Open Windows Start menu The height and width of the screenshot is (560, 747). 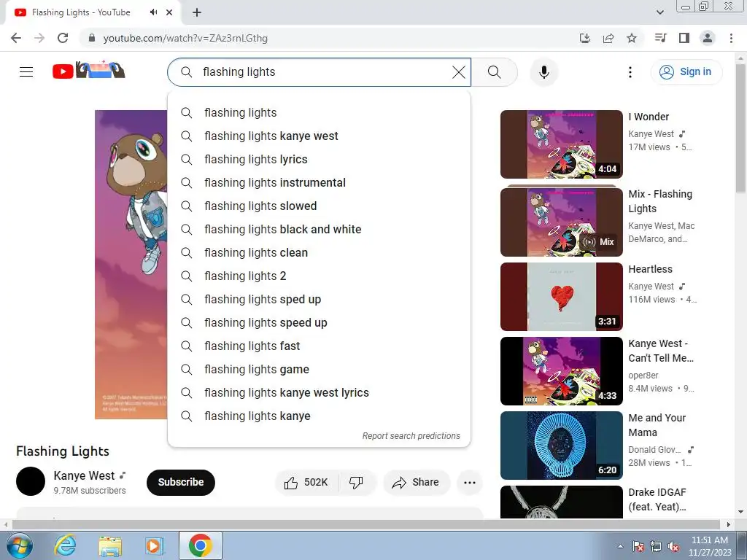[20, 545]
